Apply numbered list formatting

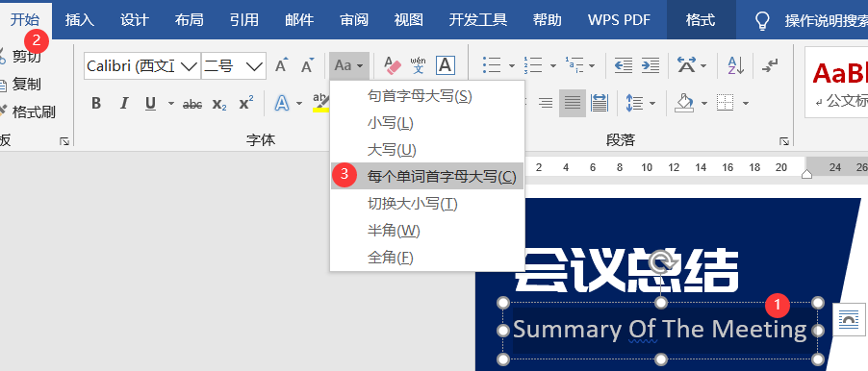point(532,65)
